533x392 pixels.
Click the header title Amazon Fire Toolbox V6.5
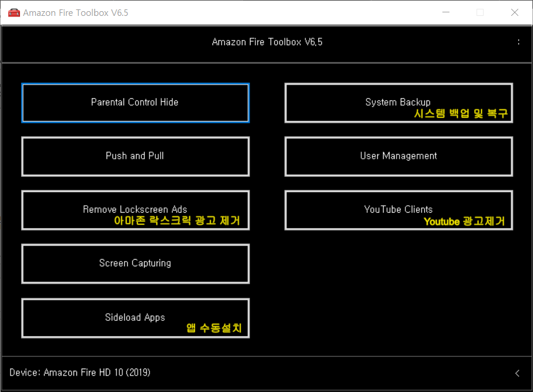point(267,42)
